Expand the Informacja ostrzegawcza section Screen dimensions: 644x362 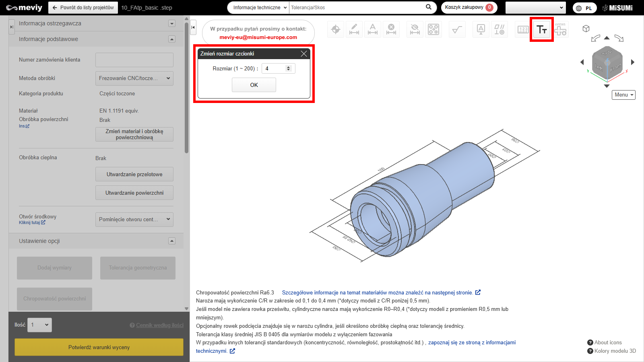[x=172, y=23]
